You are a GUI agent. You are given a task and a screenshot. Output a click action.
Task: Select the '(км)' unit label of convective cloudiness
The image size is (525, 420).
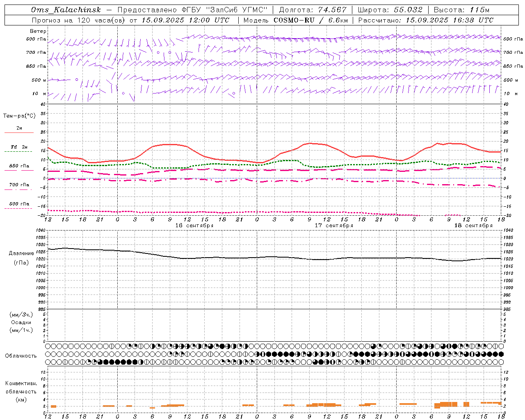pyautogui.click(x=21, y=399)
